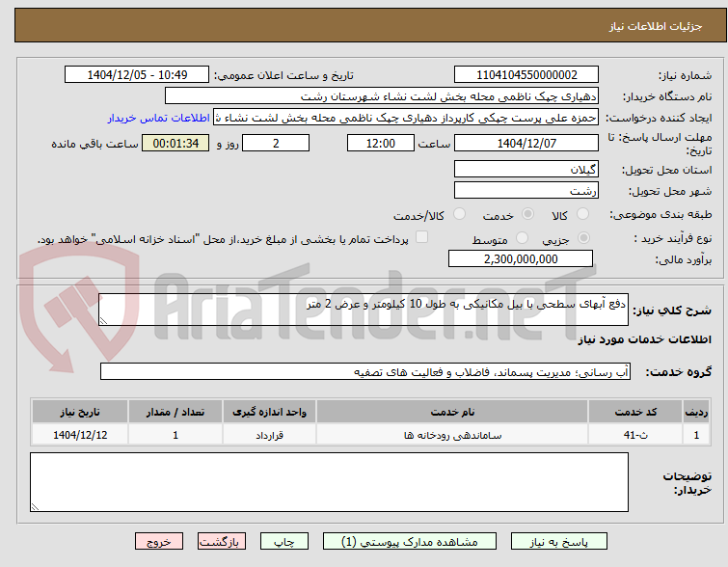This screenshot has width=728, height=567.
Task: Click the نوع فرآیند خرید label
Action: coord(673,239)
